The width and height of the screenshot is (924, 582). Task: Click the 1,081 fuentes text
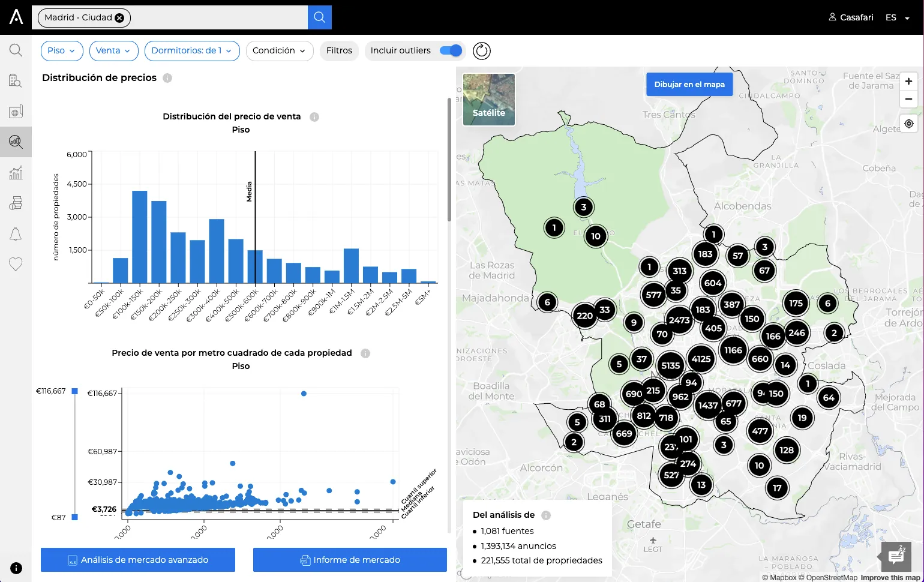507,531
